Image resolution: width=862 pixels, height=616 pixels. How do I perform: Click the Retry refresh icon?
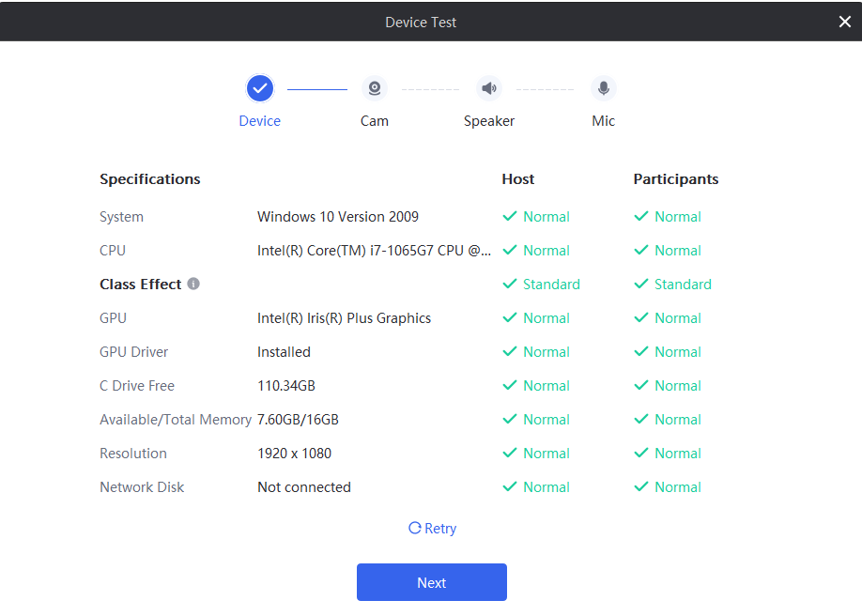coord(414,529)
